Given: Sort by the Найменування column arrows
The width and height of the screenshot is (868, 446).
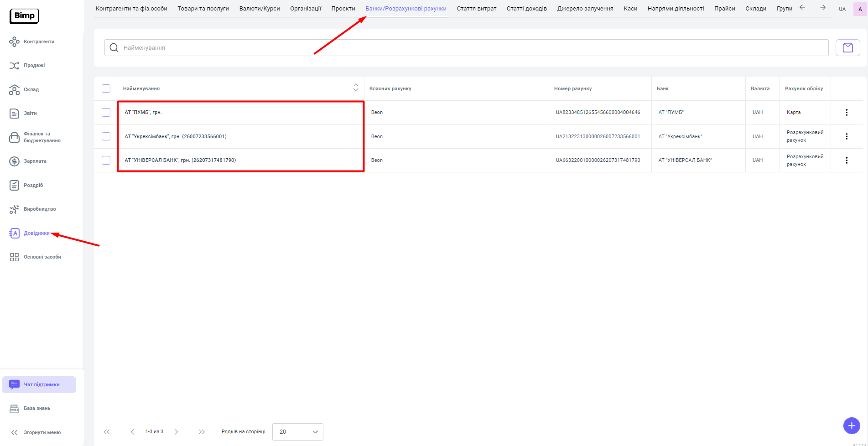Looking at the screenshot, I should click(356, 88).
